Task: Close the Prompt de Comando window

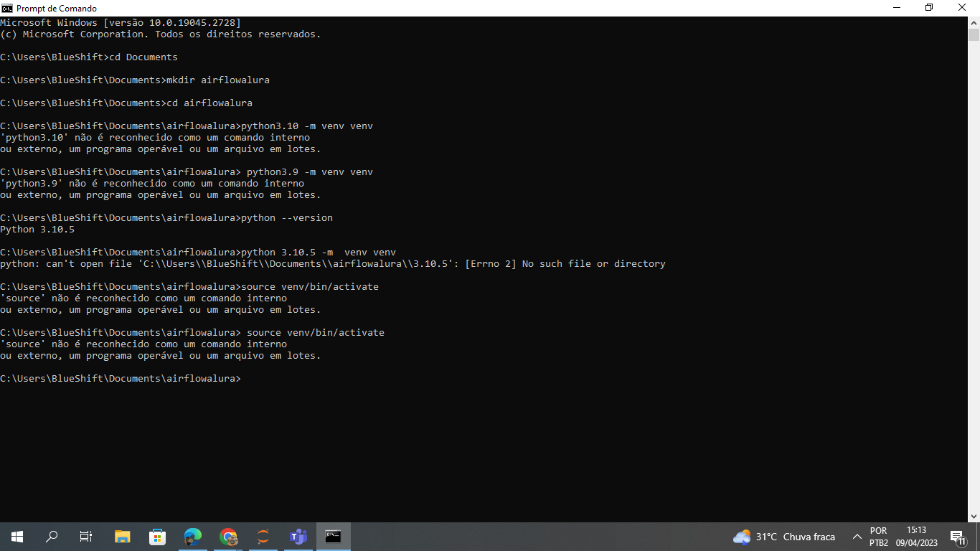Action: tap(963, 8)
